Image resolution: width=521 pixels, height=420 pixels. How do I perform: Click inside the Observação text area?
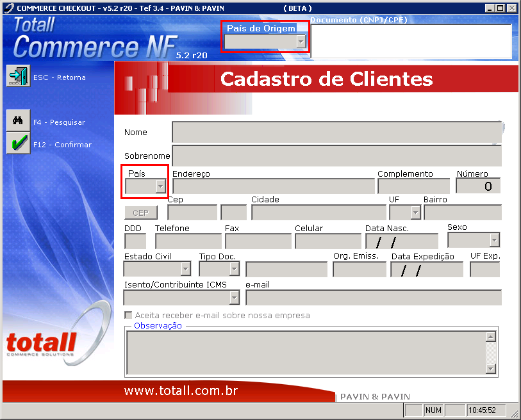306,353
